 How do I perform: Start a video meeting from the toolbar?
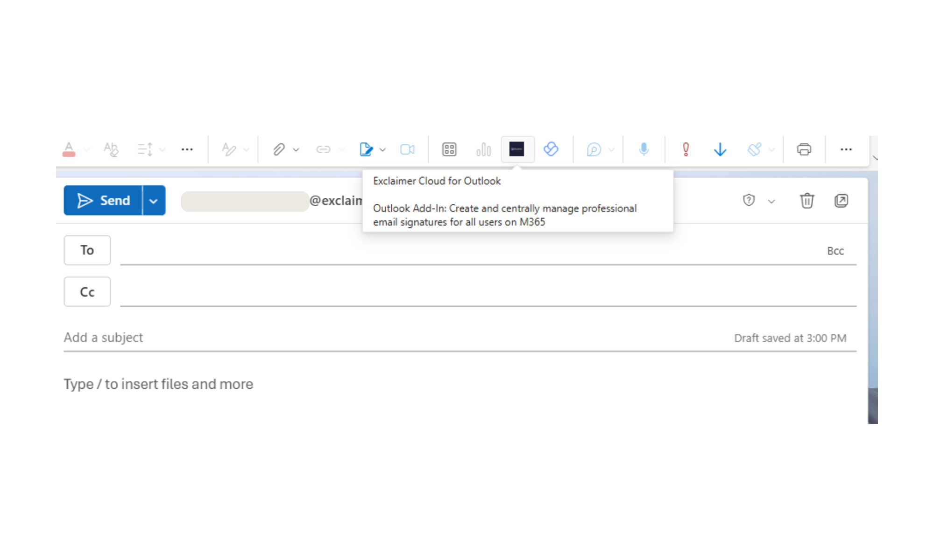pos(407,149)
